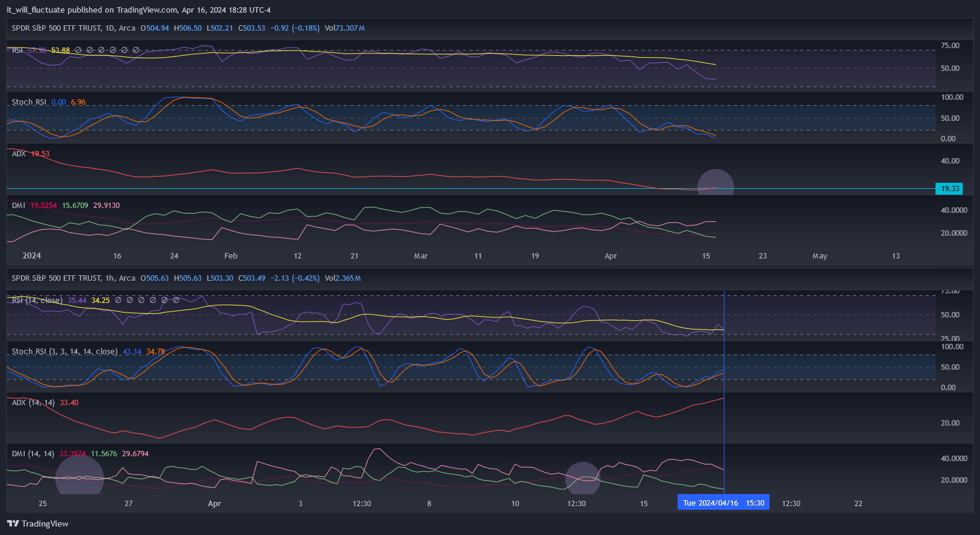This screenshot has height=535, width=980.
Task: Click the daily high value H506.50
Action: pyautogui.click(x=188, y=28)
